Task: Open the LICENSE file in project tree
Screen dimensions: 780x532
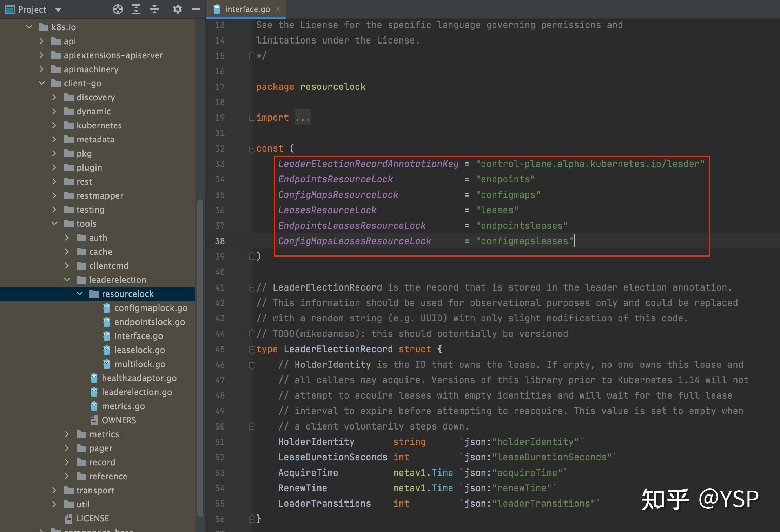Action: 93,519
